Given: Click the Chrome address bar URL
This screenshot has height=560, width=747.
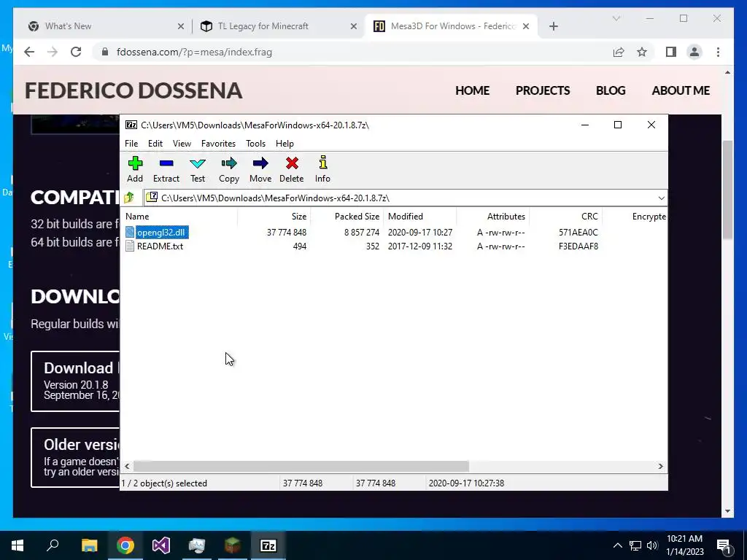Looking at the screenshot, I should pos(194,52).
